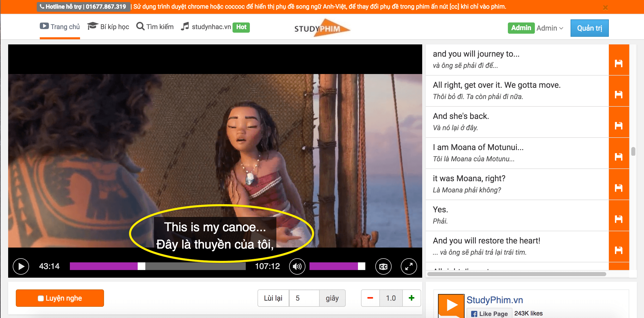Open the Quản trị admin panel
The height and width of the screenshot is (318, 644).
[589, 28]
